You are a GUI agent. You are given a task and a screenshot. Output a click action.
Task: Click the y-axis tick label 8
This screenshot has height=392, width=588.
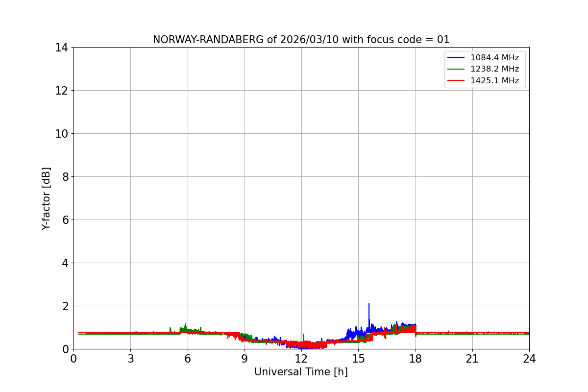click(x=66, y=177)
